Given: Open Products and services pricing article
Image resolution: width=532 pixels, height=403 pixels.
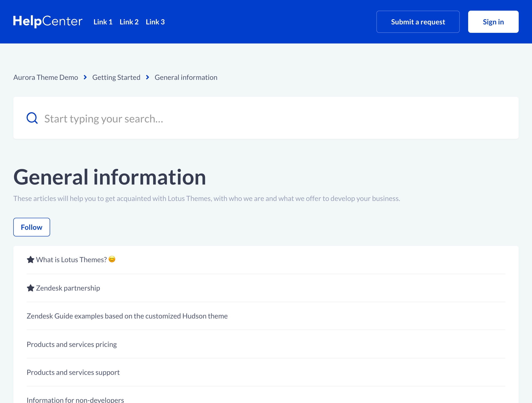Looking at the screenshot, I should [x=72, y=344].
